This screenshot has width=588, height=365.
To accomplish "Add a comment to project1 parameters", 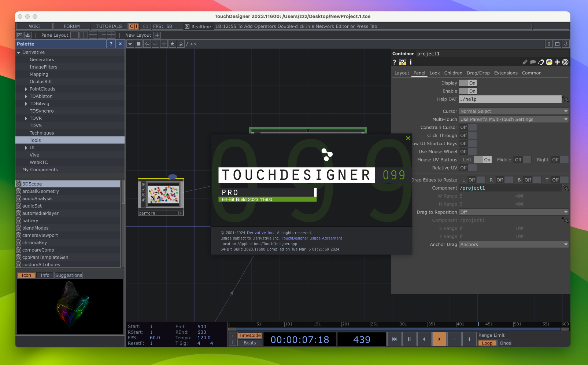I will (533, 62).
